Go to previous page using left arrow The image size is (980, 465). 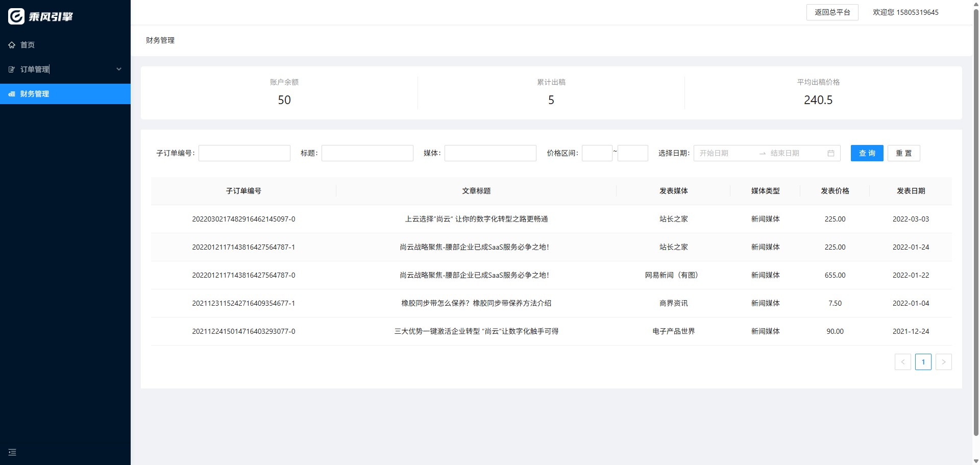902,362
